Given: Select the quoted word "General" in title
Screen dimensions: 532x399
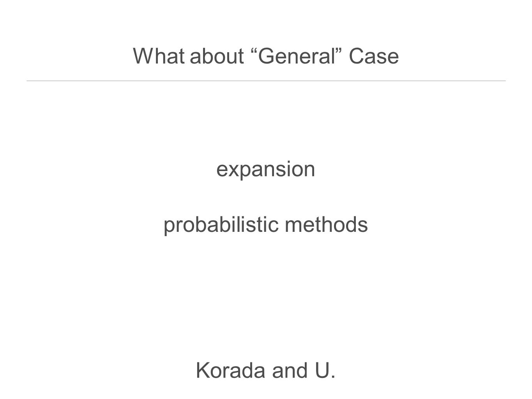Looking at the screenshot, I should (x=297, y=56).
